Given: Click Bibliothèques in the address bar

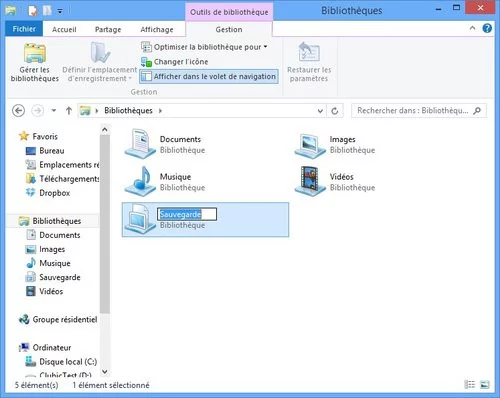Looking at the screenshot, I should [128, 110].
